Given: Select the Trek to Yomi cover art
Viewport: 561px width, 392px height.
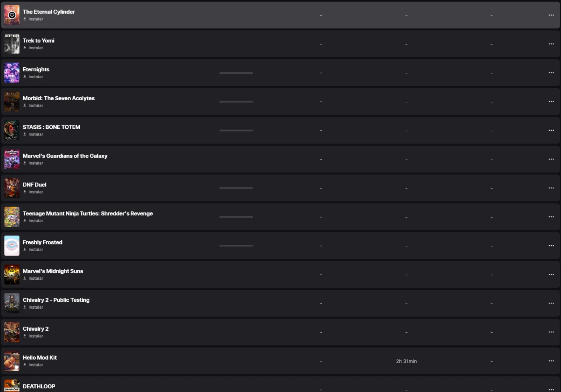Looking at the screenshot, I should click(x=12, y=44).
